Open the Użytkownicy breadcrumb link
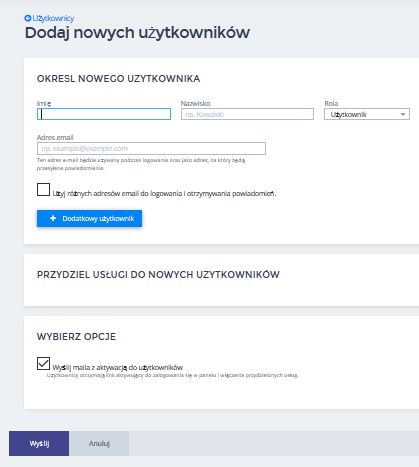419x467 pixels. pos(53,18)
